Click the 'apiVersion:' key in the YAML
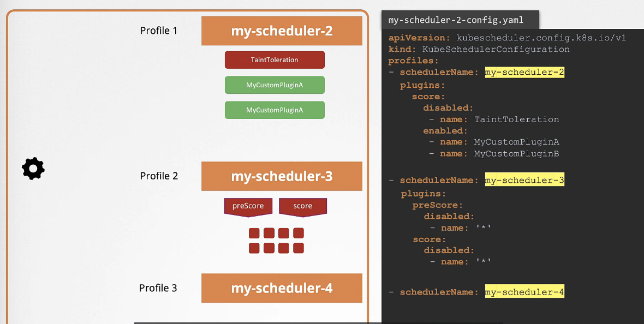This screenshot has width=644, height=324. click(419, 38)
